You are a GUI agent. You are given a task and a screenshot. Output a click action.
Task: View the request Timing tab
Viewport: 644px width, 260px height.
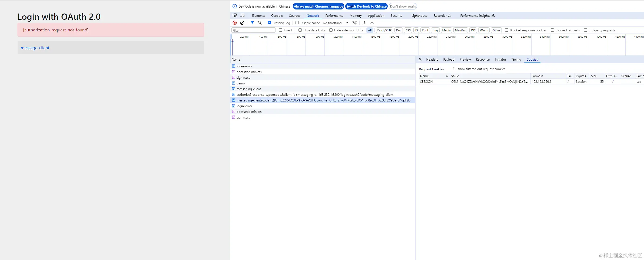(516, 60)
